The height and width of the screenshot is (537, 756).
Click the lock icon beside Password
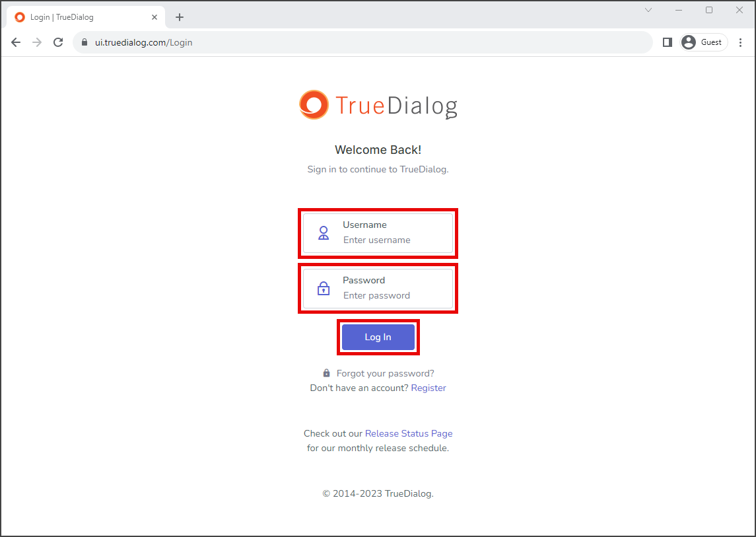[324, 289]
